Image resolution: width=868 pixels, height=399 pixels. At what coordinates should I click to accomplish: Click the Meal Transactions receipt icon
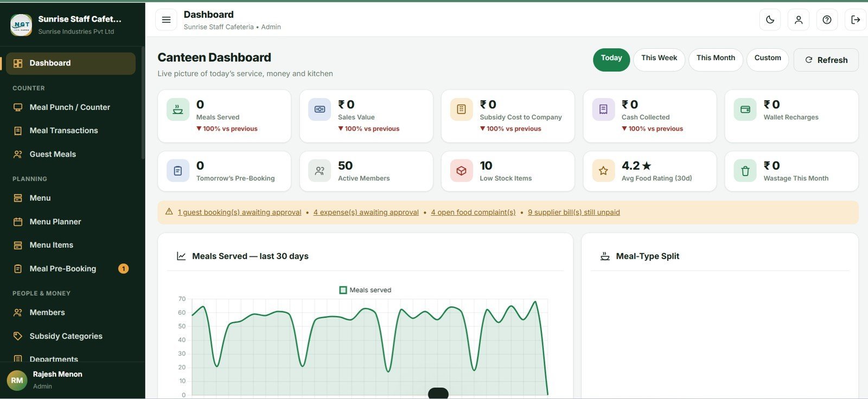18,131
